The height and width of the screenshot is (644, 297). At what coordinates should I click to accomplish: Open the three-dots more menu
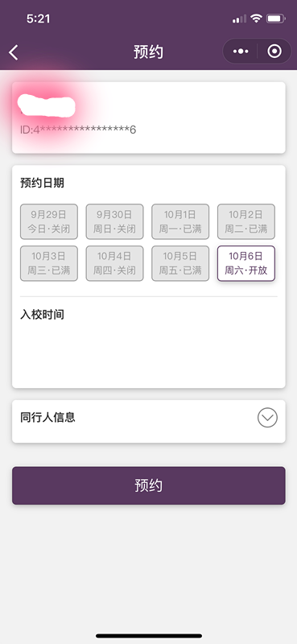(x=241, y=52)
